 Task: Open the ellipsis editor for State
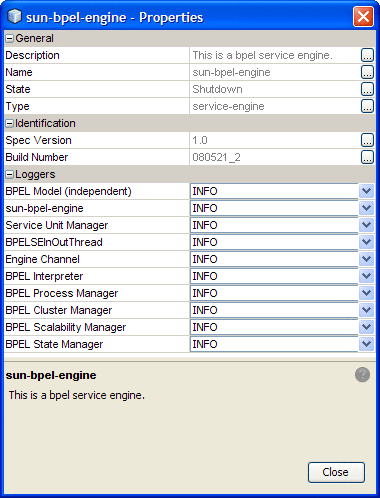[x=367, y=89]
